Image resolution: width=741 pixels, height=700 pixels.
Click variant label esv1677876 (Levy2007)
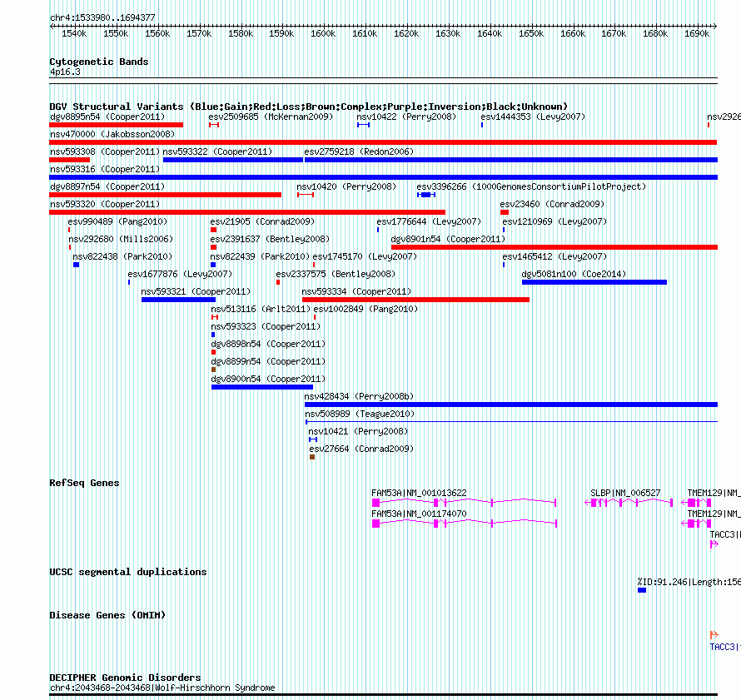click(180, 274)
